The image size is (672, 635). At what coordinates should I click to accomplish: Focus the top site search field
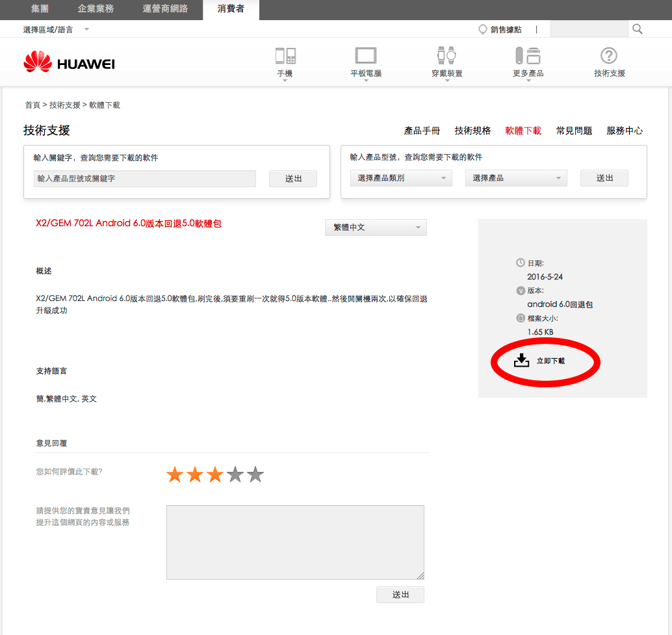pos(589,29)
